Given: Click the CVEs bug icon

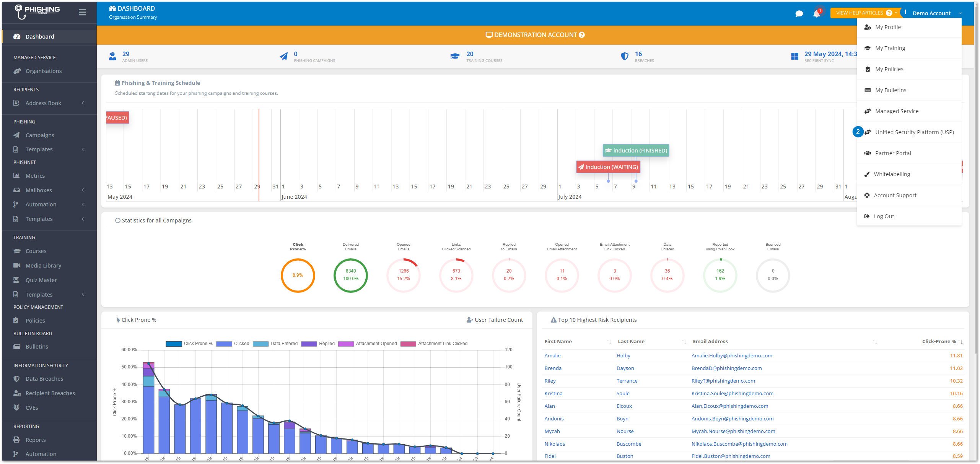Looking at the screenshot, I should tap(16, 407).
